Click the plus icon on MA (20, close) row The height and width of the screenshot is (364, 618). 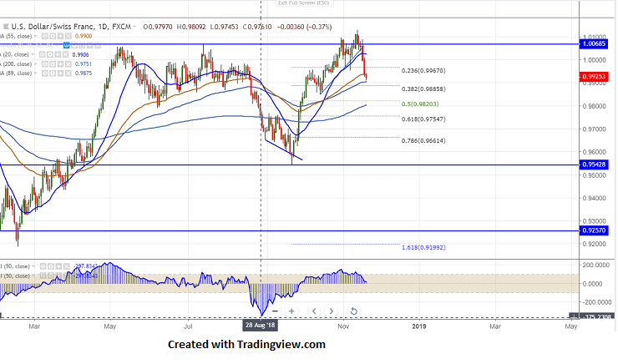(x=58, y=55)
